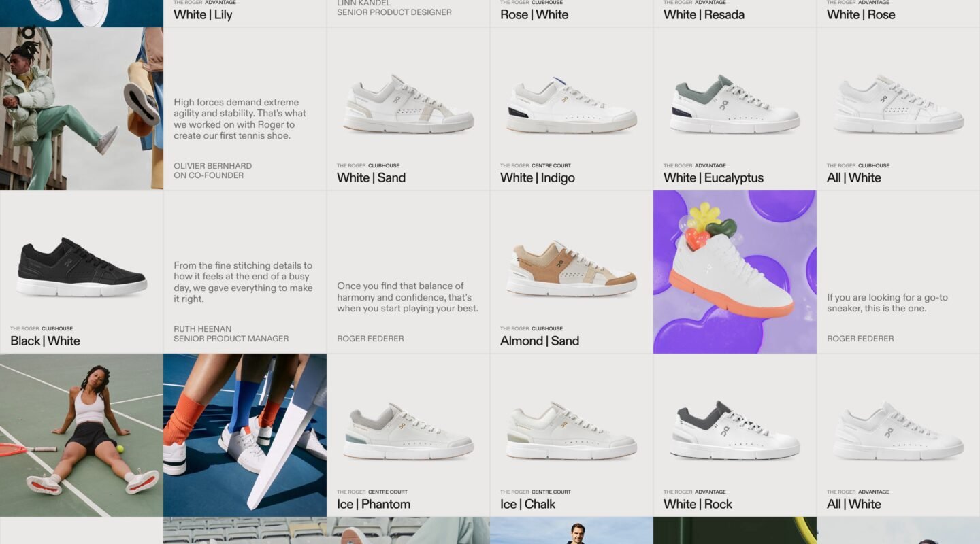Open the White | Eucalyptus shoe image
The width and height of the screenshot is (980, 544).
(735, 104)
